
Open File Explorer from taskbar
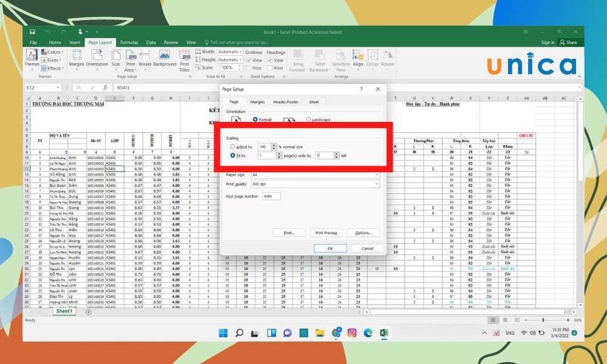(x=320, y=333)
